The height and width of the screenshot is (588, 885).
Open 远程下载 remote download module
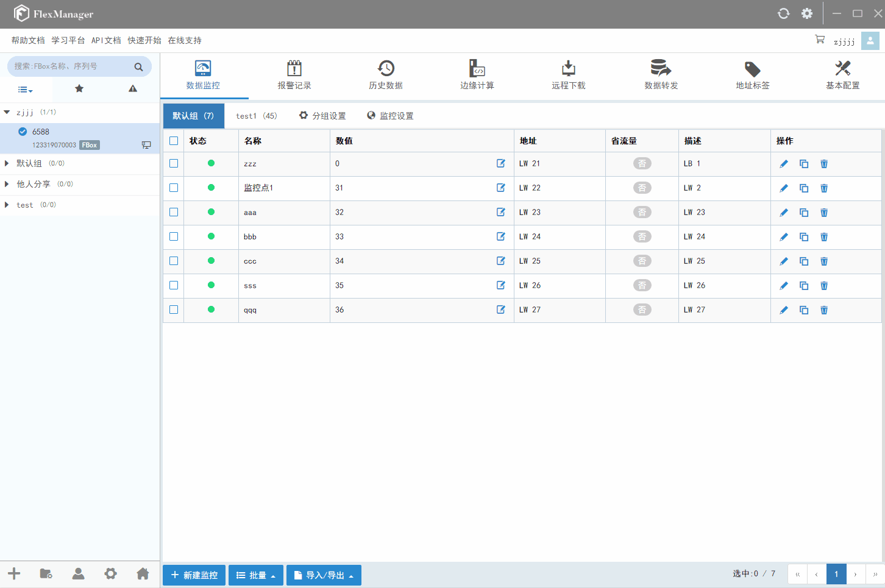(569, 75)
